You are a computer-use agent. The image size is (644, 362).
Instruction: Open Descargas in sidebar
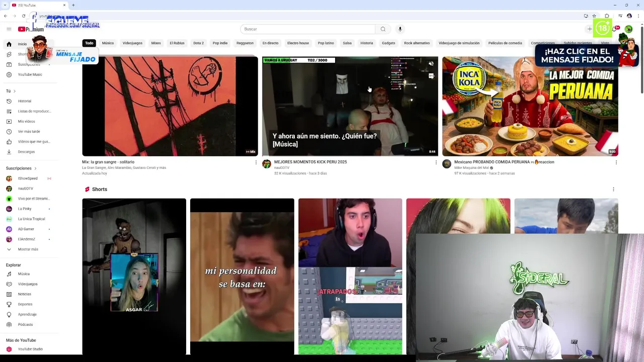coord(26,151)
